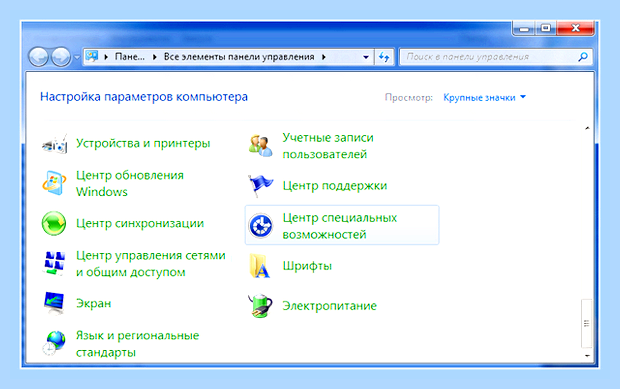The height and width of the screenshot is (389, 620).
Task: Click the scrollbar down arrow
Action: coord(587,356)
